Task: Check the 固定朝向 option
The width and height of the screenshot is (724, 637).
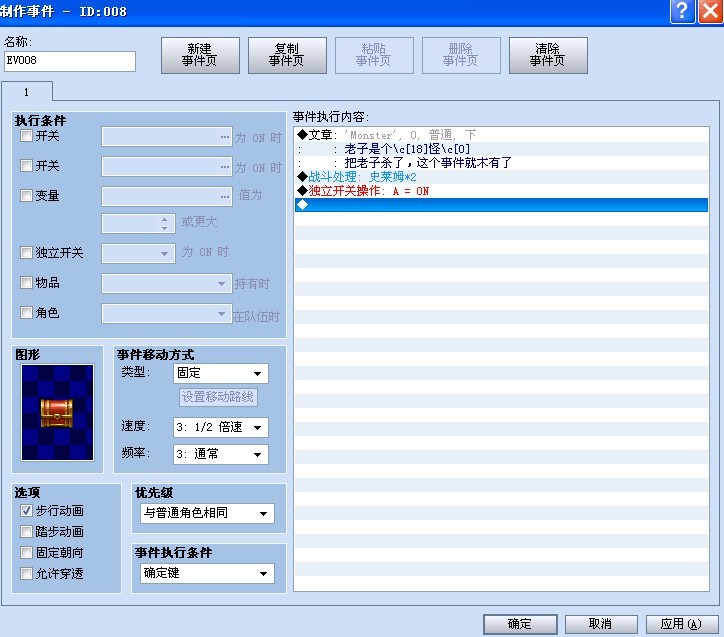Action: coord(26,553)
